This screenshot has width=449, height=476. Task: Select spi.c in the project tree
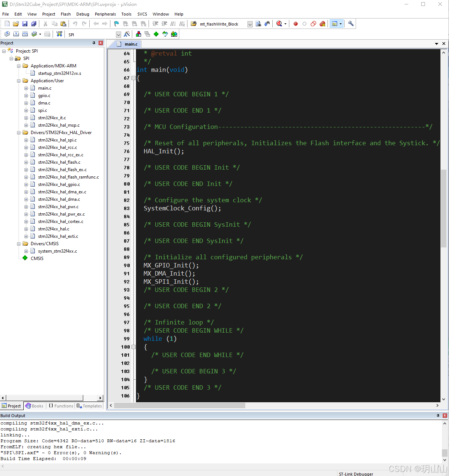[43, 110]
